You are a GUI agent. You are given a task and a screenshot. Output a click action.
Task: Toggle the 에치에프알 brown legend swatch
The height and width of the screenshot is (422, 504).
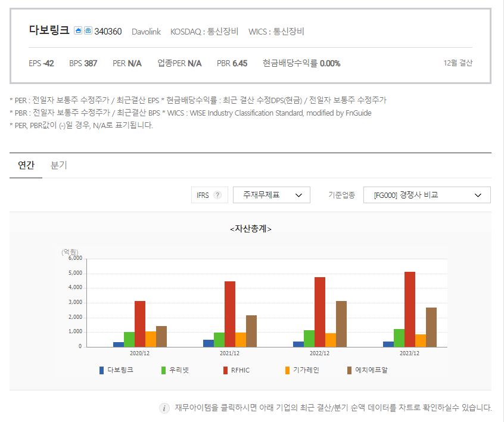(x=349, y=370)
